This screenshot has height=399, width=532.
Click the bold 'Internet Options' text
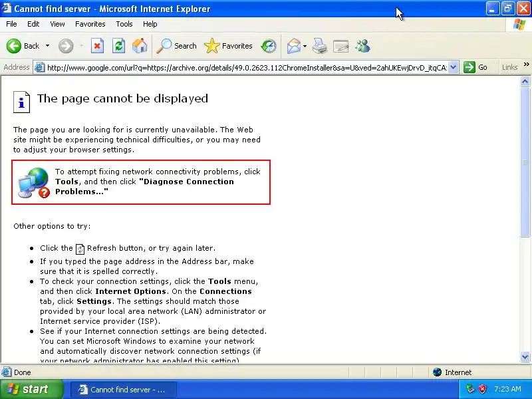(130, 291)
